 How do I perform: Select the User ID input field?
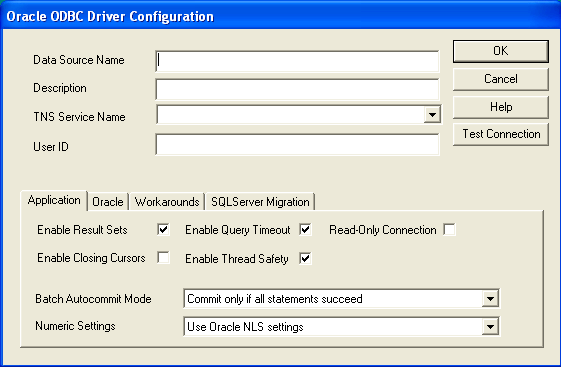[297, 145]
